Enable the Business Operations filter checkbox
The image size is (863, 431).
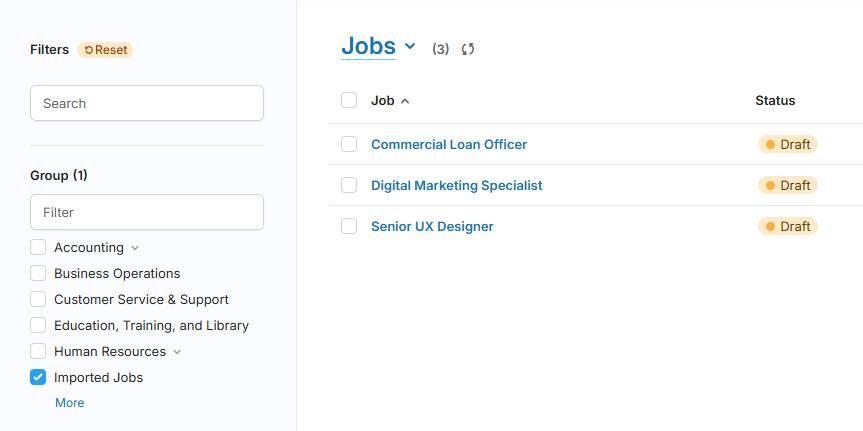pos(38,273)
